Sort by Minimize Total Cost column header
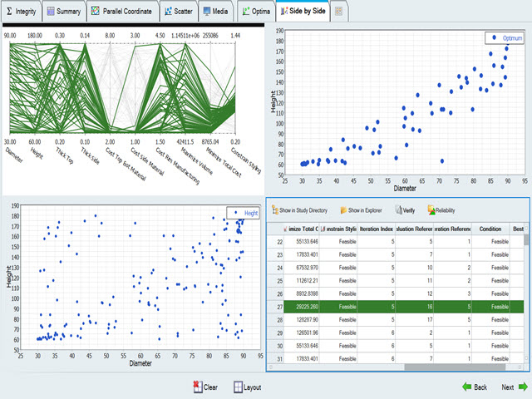 [x=301, y=229]
